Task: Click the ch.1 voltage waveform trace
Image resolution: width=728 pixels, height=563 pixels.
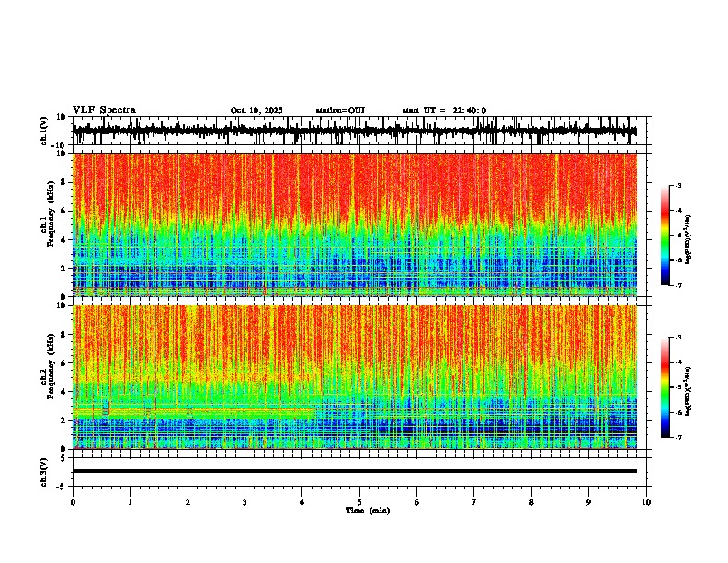Action: (354, 131)
